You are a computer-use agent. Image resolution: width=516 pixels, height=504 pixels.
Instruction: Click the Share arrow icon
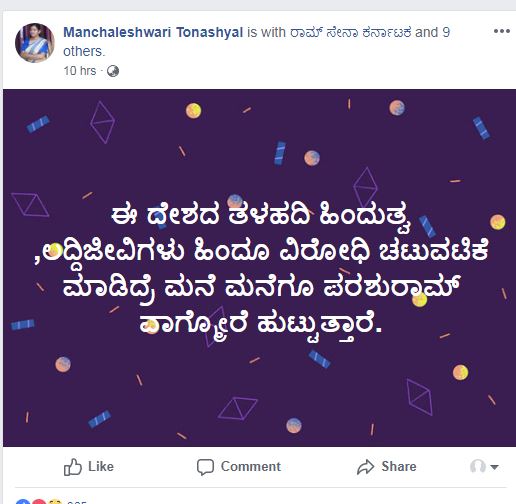pos(366,467)
